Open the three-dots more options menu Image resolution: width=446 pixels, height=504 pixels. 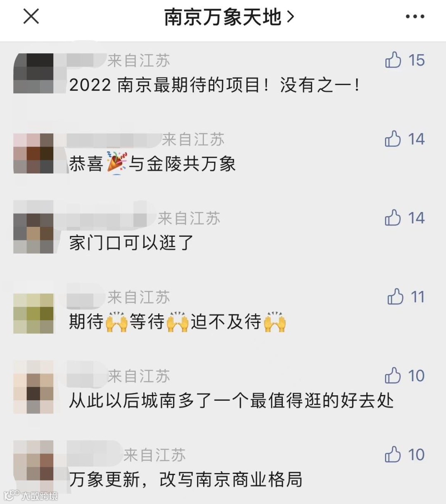[x=415, y=17]
